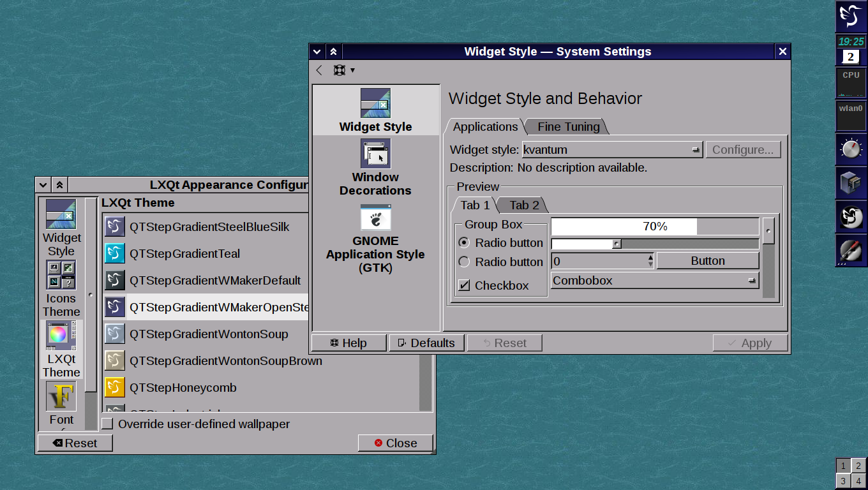Viewport: 868px width, 490px height.
Task: Click the window menu arrow on System Settings titlebar
Action: (x=317, y=52)
